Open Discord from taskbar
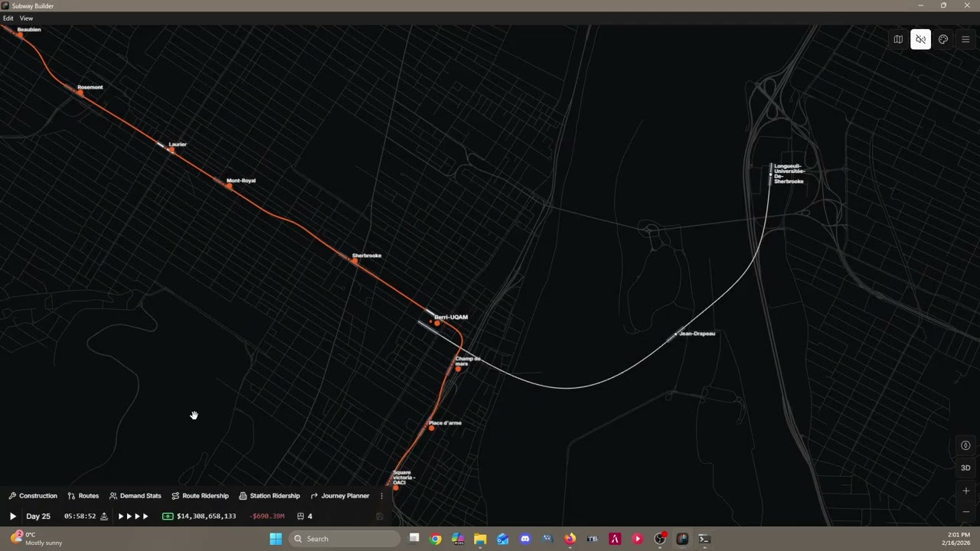Image resolution: width=980 pixels, height=551 pixels. 525,539
